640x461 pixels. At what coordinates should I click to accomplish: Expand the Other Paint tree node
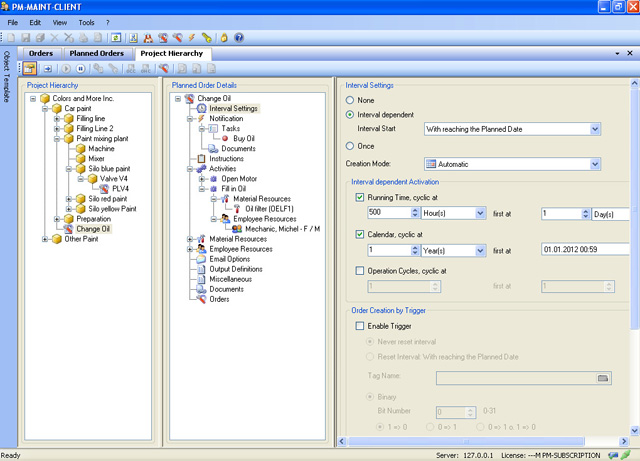point(45,239)
